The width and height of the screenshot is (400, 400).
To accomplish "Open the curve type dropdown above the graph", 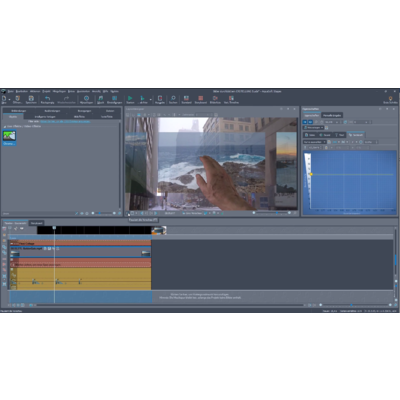I will (314, 142).
